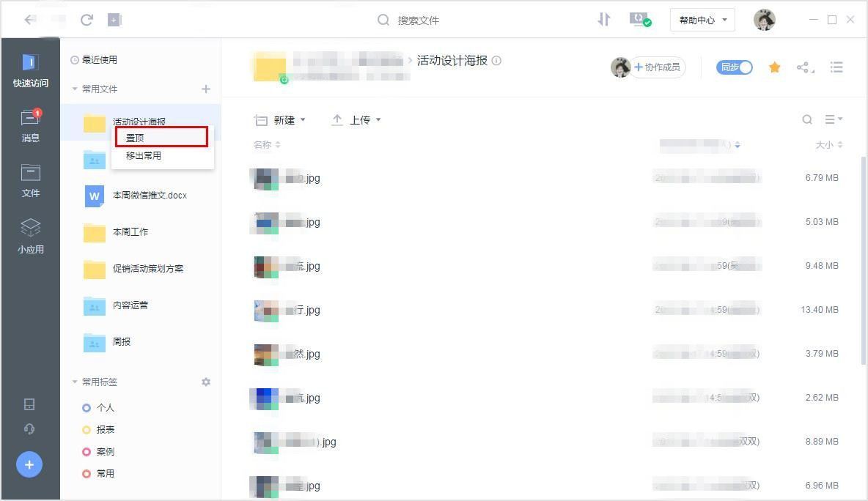The image size is (868, 501).
Task: Click the transfer list arrows icon
Action: [x=603, y=20]
